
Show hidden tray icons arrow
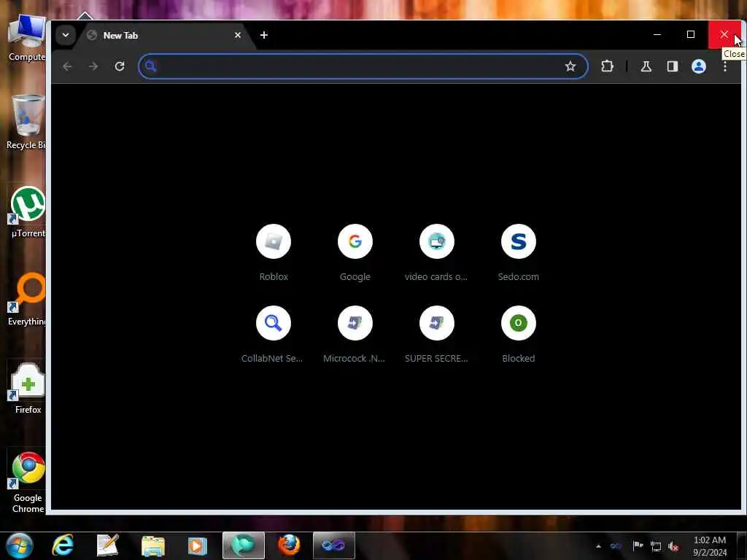[x=598, y=546]
